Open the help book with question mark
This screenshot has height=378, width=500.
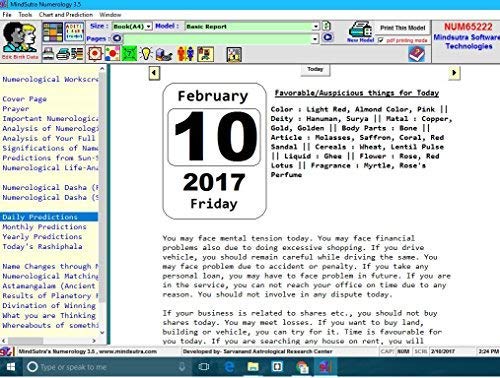point(417,54)
